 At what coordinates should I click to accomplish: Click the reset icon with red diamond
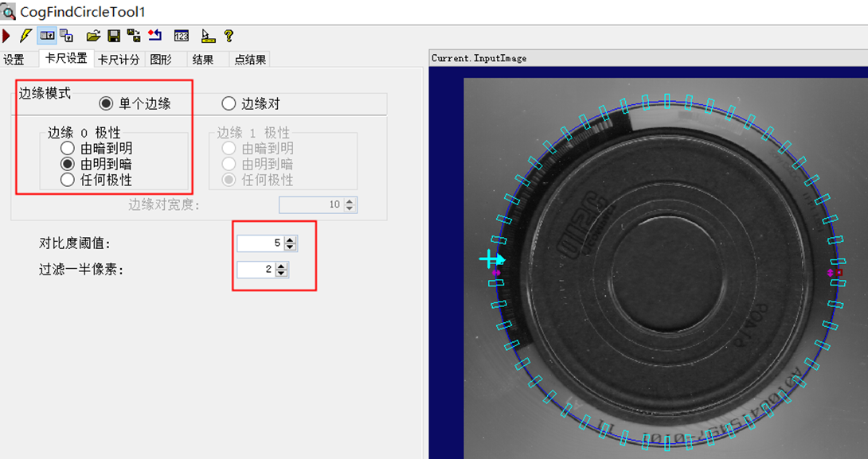point(155,36)
